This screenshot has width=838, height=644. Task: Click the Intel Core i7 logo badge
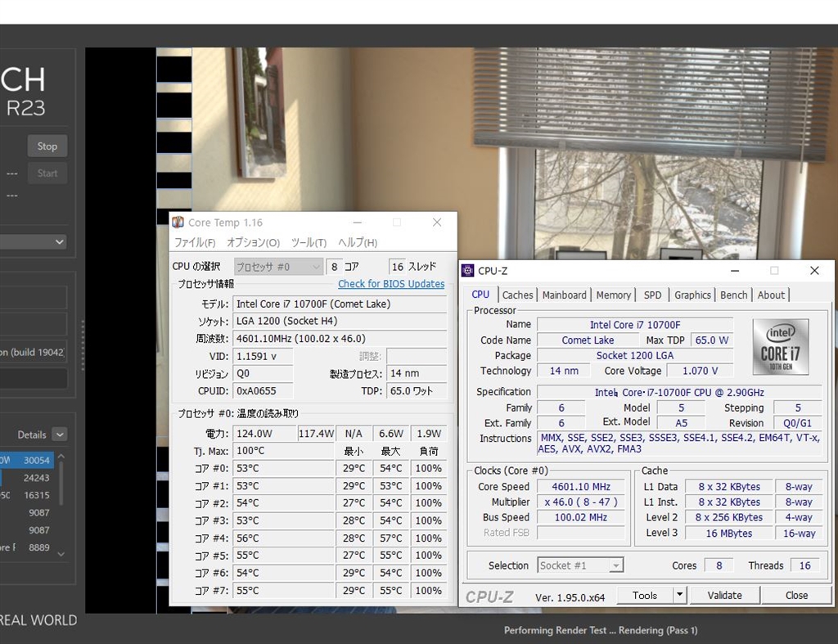tap(780, 347)
